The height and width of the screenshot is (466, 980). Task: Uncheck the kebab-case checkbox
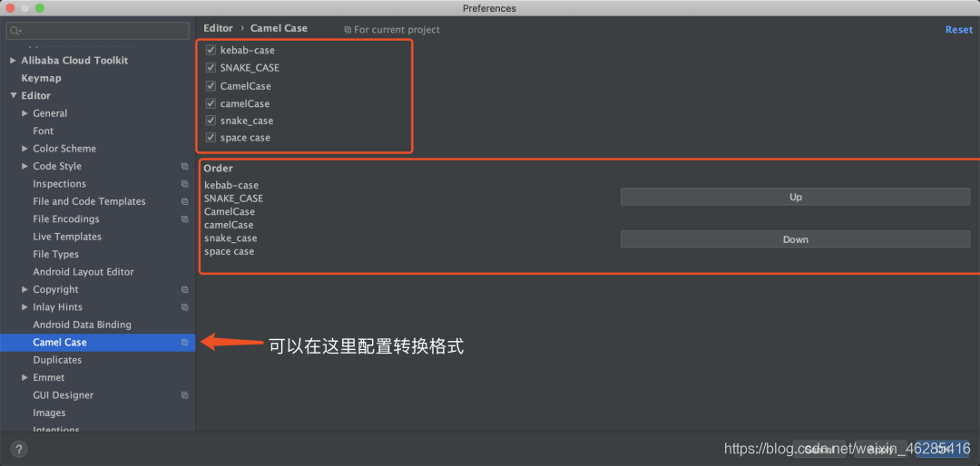(211, 50)
